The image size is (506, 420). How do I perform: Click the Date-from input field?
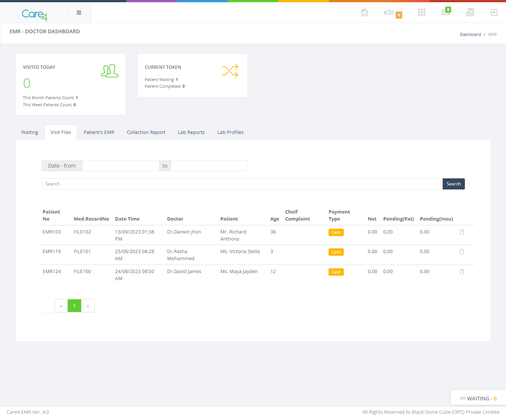point(120,166)
